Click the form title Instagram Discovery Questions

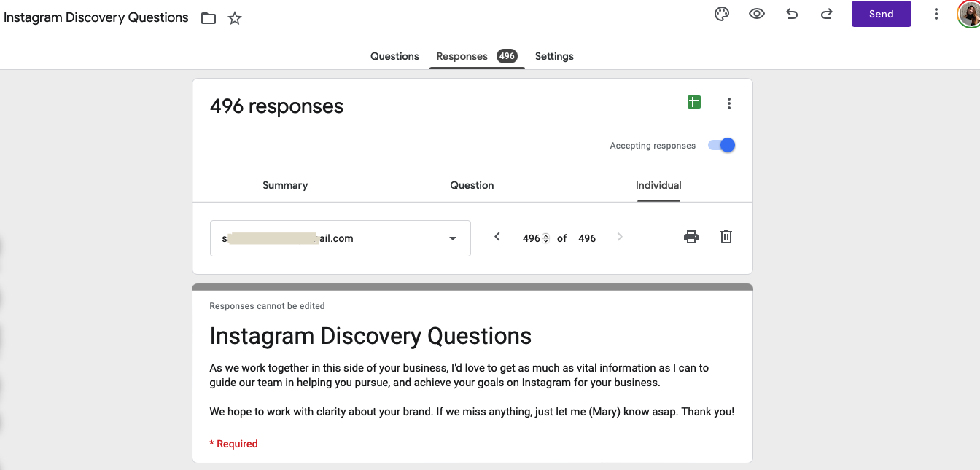pyautogui.click(x=96, y=17)
